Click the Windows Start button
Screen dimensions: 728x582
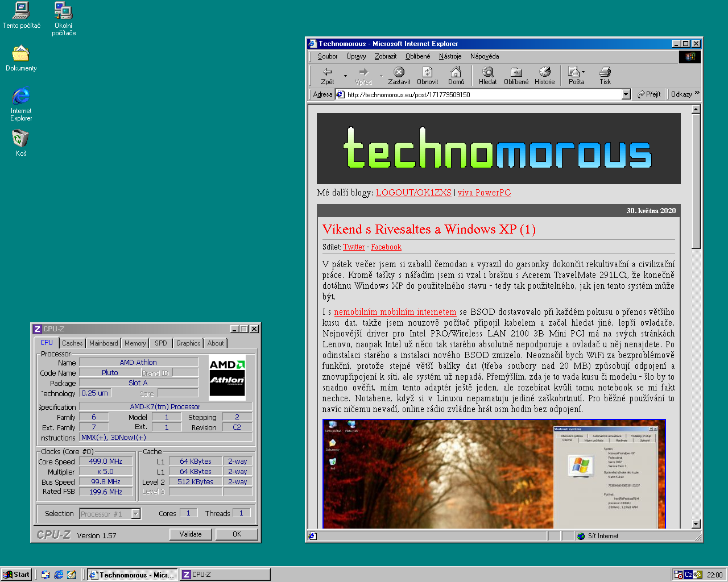[16, 575]
